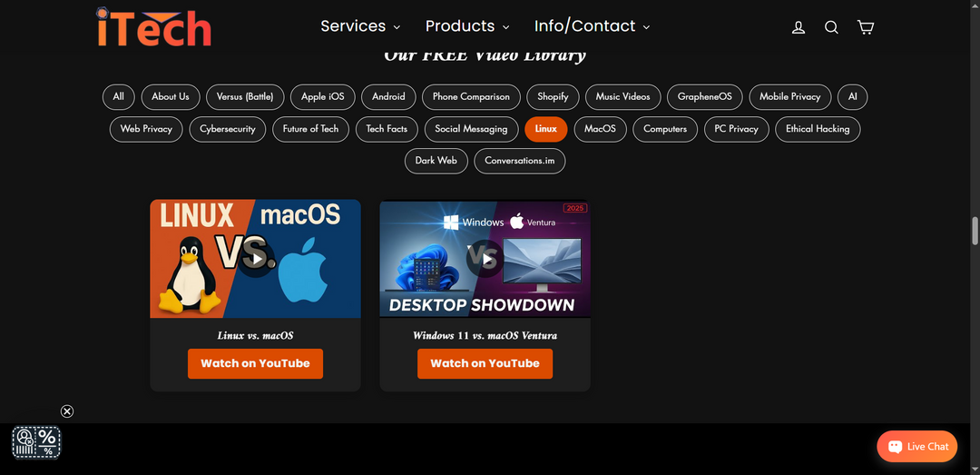
Task: Show Future of Tech videos
Action: 310,129
